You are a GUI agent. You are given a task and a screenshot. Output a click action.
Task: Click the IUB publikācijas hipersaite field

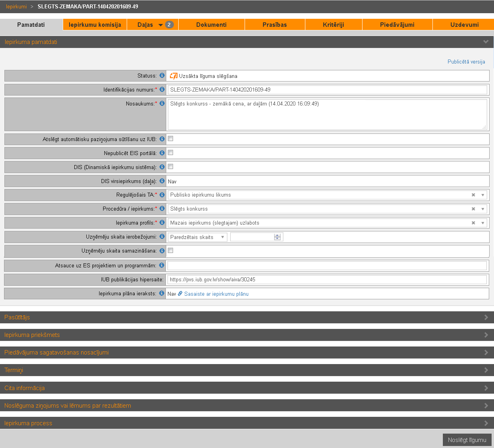click(x=327, y=280)
